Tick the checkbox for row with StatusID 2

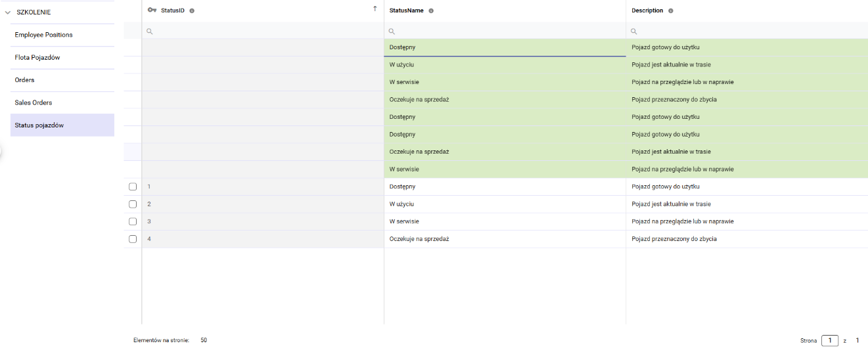tap(133, 204)
